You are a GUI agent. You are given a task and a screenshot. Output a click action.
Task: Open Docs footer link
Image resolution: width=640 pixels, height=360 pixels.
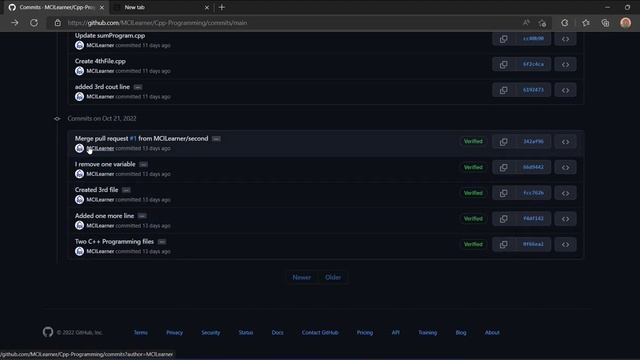coord(278,333)
